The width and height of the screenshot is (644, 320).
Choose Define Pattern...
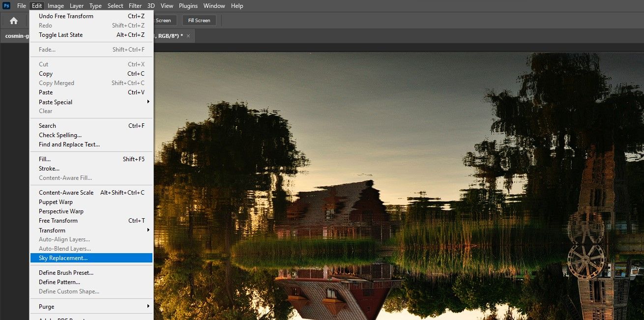[91, 282]
